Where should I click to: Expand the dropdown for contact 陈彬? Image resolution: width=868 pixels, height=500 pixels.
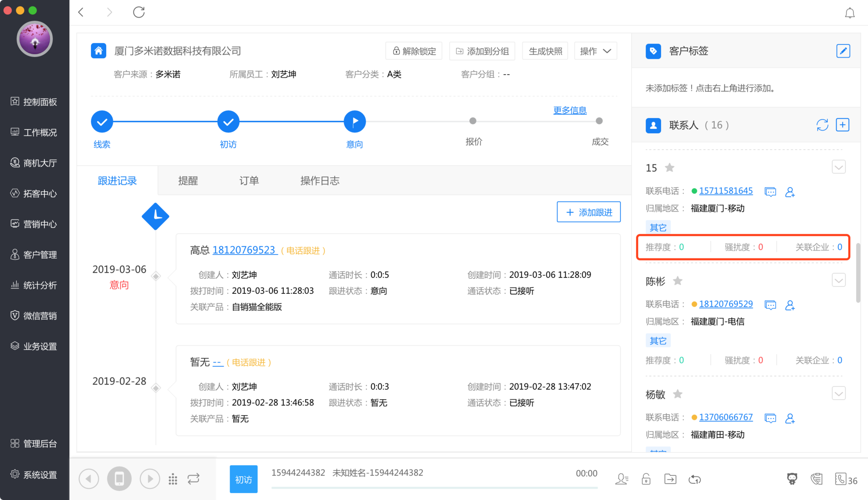(839, 280)
